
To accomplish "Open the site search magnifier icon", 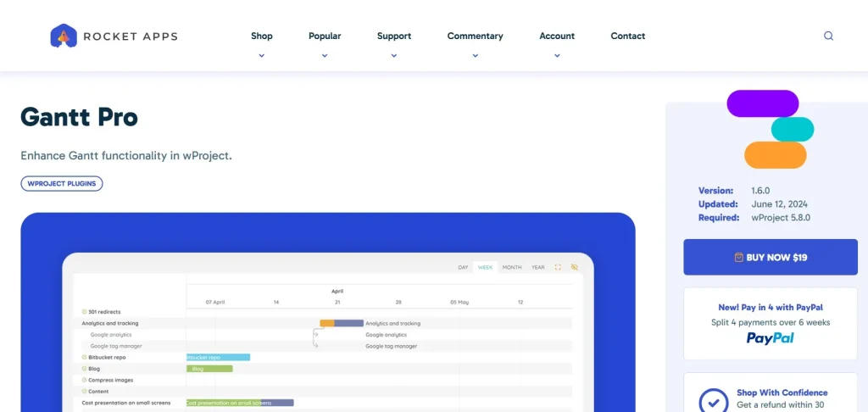I will 828,36.
